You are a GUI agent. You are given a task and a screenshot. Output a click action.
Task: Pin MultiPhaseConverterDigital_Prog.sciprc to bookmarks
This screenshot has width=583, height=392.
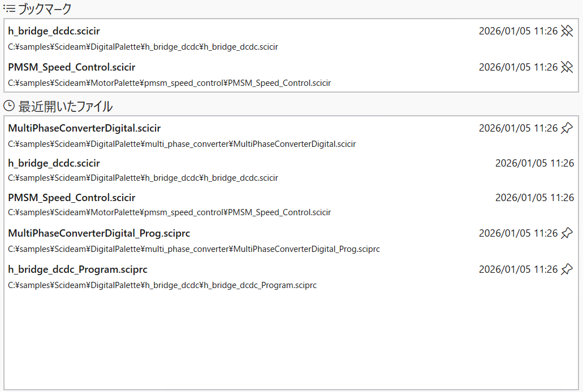pos(567,233)
